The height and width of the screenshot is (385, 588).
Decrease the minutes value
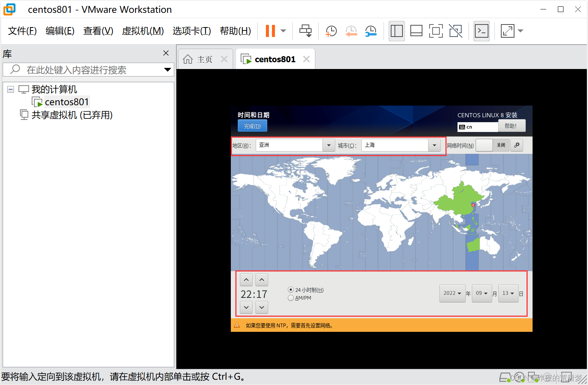pyautogui.click(x=262, y=307)
